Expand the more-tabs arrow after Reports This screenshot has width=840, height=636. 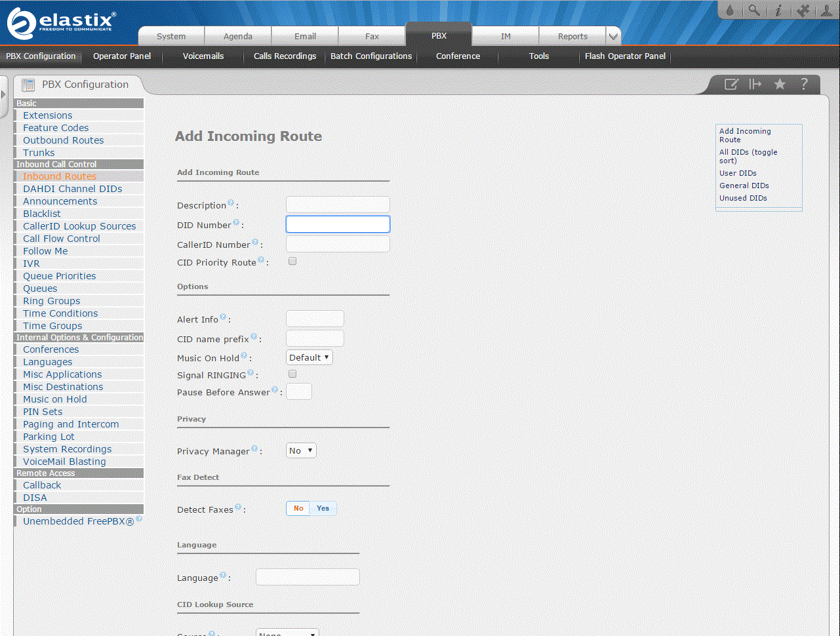[x=614, y=37]
